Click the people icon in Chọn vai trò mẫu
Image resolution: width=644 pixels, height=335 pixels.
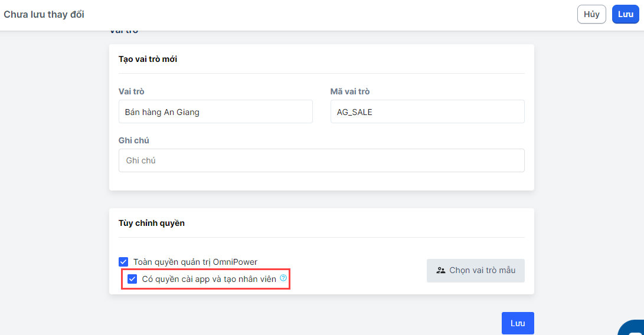[440, 270]
